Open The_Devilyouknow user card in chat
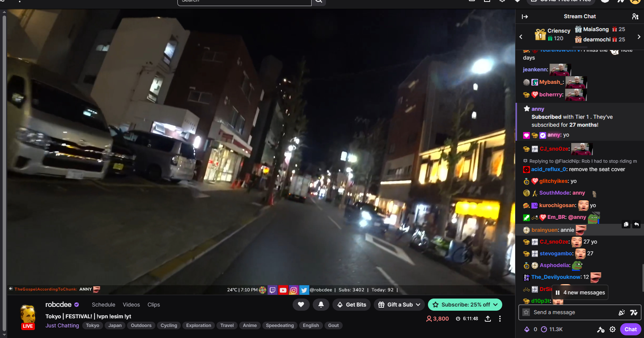Image resolution: width=644 pixels, height=338 pixels. (x=556, y=277)
